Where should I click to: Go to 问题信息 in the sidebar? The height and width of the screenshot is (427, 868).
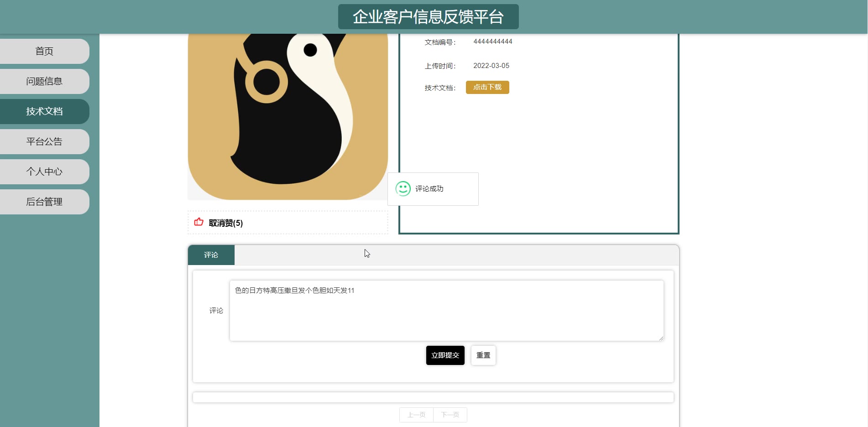click(x=44, y=81)
